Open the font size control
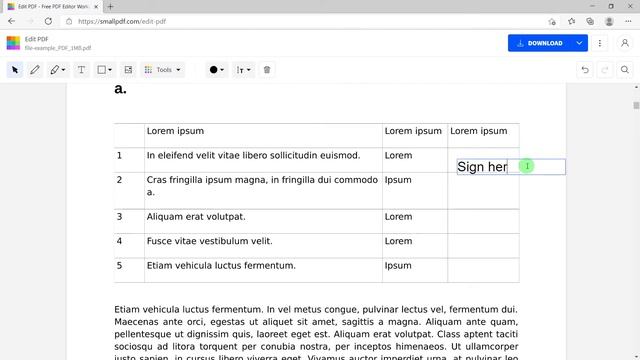Image resolution: width=640 pixels, height=360 pixels. 240,70
